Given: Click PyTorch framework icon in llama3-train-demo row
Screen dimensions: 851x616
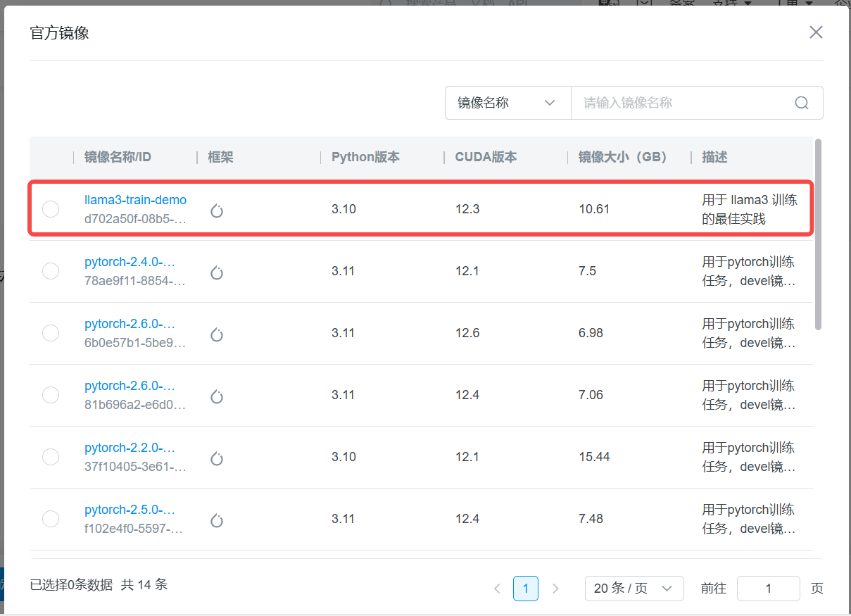Looking at the screenshot, I should tap(217, 210).
